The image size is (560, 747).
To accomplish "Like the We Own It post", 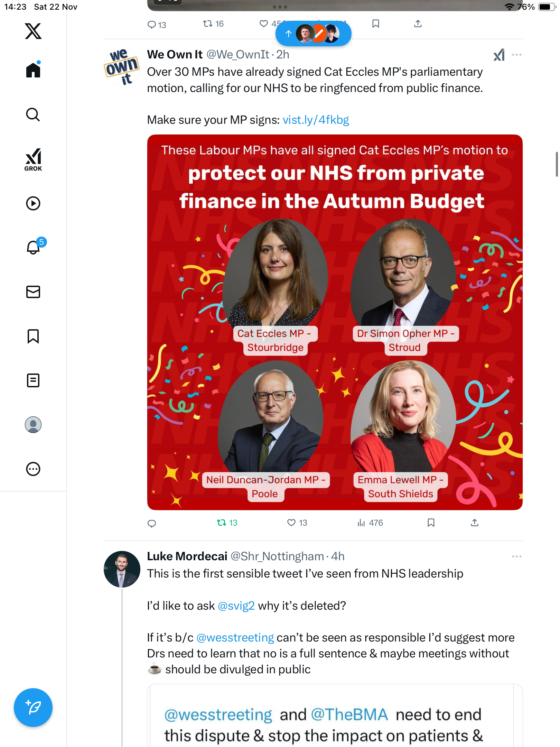I will click(x=292, y=523).
